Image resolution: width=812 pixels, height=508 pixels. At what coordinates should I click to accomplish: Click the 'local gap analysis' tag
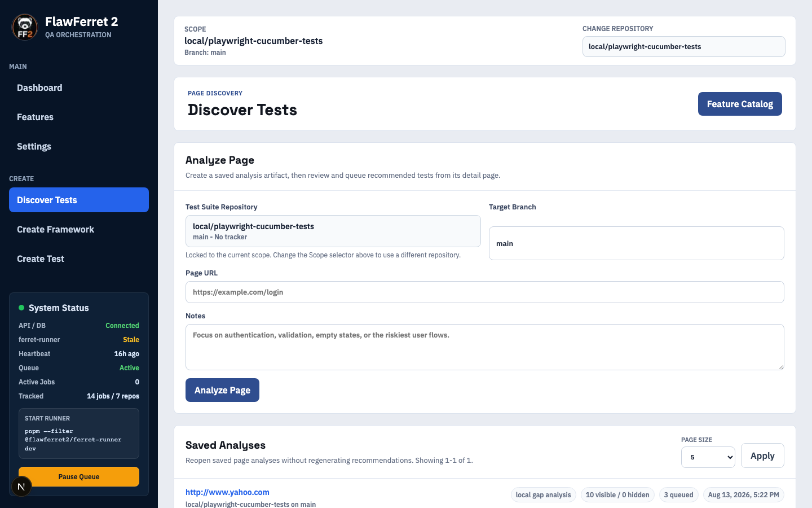543,495
